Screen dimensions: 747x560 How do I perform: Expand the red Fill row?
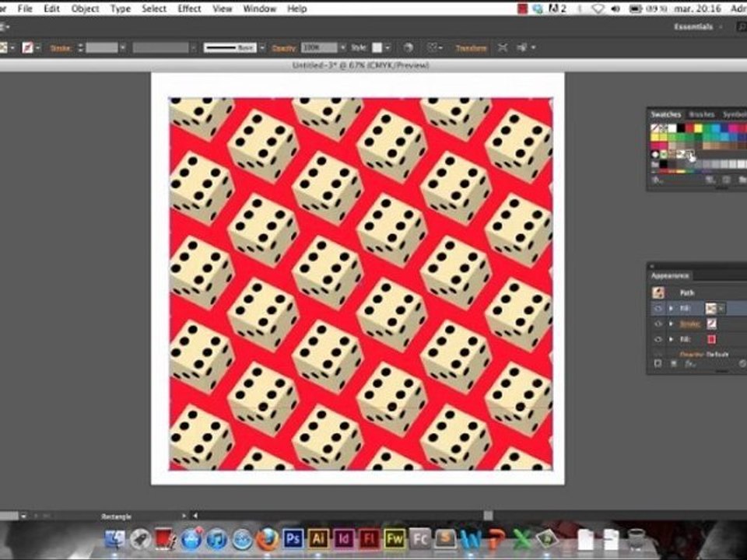point(672,340)
